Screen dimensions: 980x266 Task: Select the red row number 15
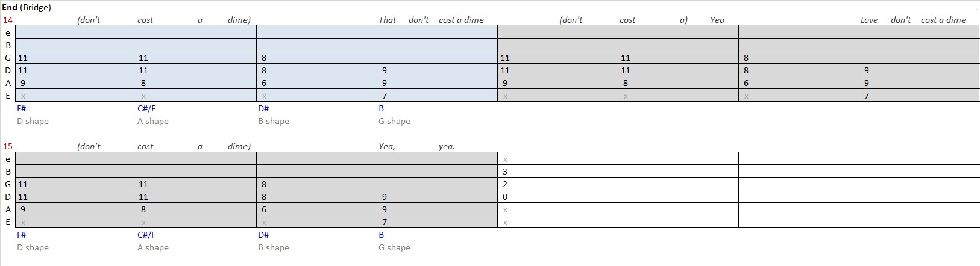click(x=8, y=146)
